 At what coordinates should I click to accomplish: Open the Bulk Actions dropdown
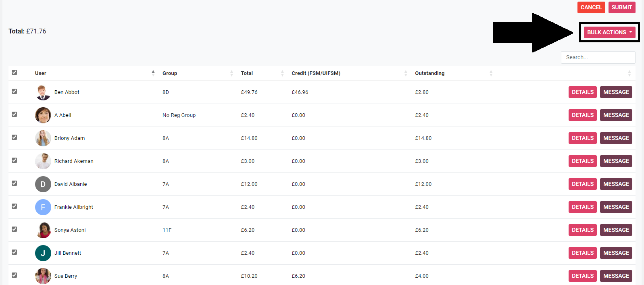pos(609,32)
